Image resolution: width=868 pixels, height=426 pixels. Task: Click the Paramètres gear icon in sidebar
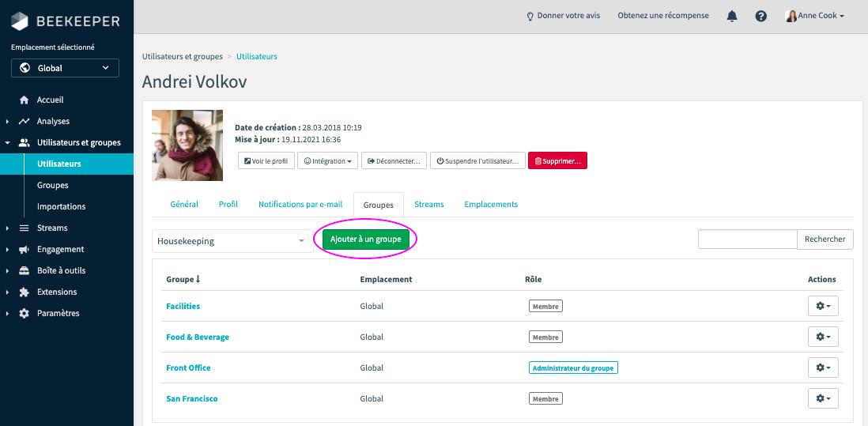pyautogui.click(x=24, y=314)
